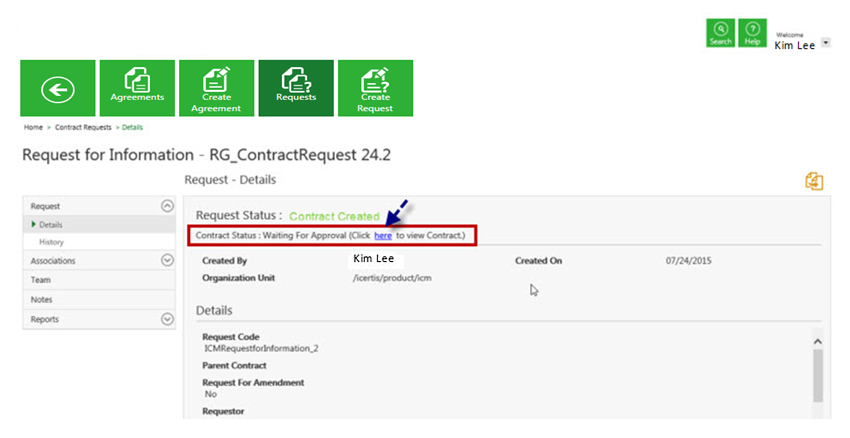Expand the Associations sidebar section
The height and width of the screenshot is (438, 850).
pos(167,260)
